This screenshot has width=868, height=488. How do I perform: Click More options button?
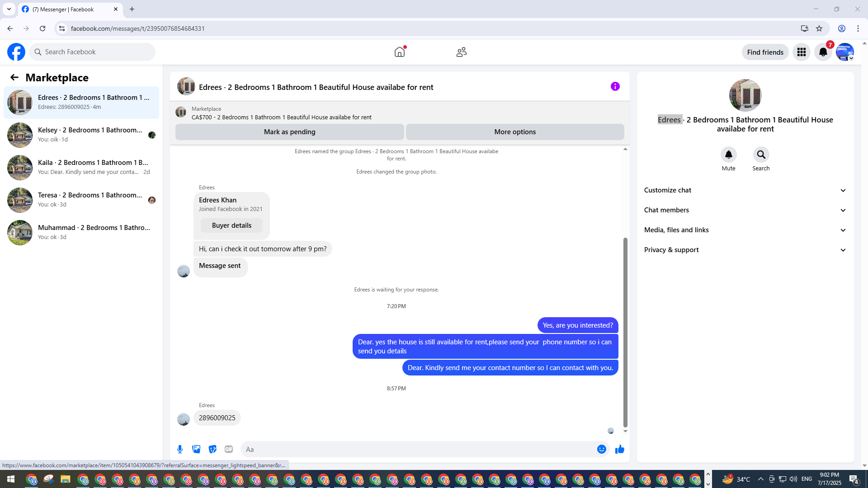pos(515,132)
